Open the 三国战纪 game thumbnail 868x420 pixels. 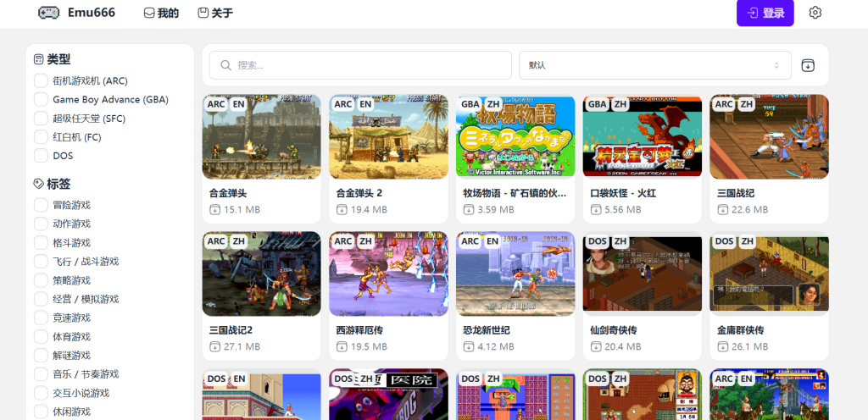[x=770, y=136]
